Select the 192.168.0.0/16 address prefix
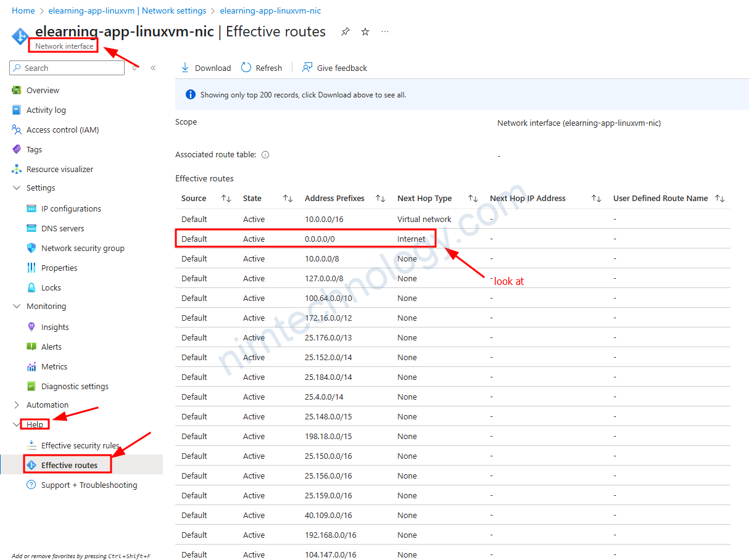 (x=331, y=535)
